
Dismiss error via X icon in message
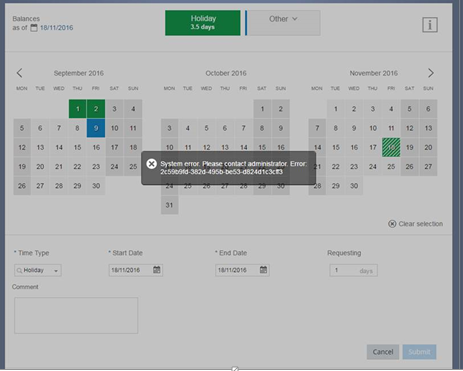152,164
